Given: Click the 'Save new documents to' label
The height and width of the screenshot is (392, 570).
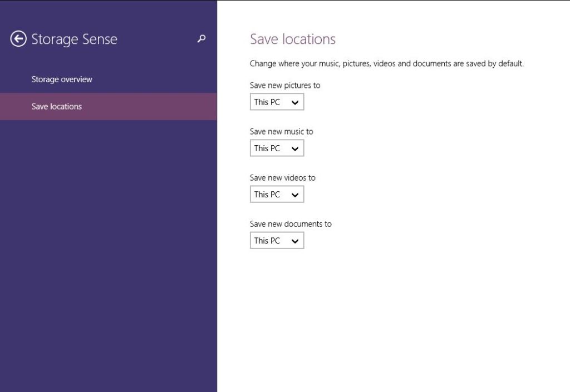Looking at the screenshot, I should pos(291,224).
